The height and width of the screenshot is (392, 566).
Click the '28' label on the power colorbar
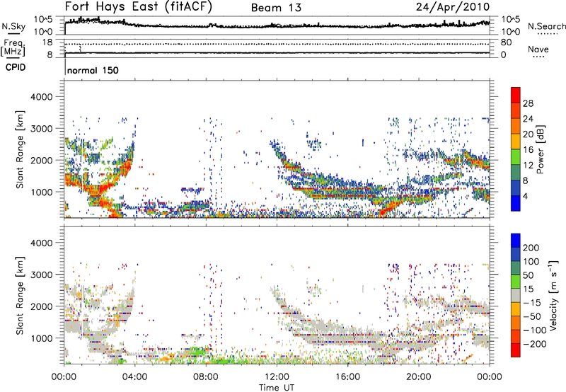pyautogui.click(x=528, y=103)
